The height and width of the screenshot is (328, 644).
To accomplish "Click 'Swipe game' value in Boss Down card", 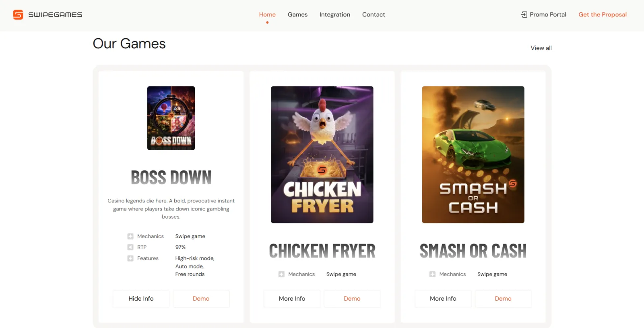I will (190, 236).
